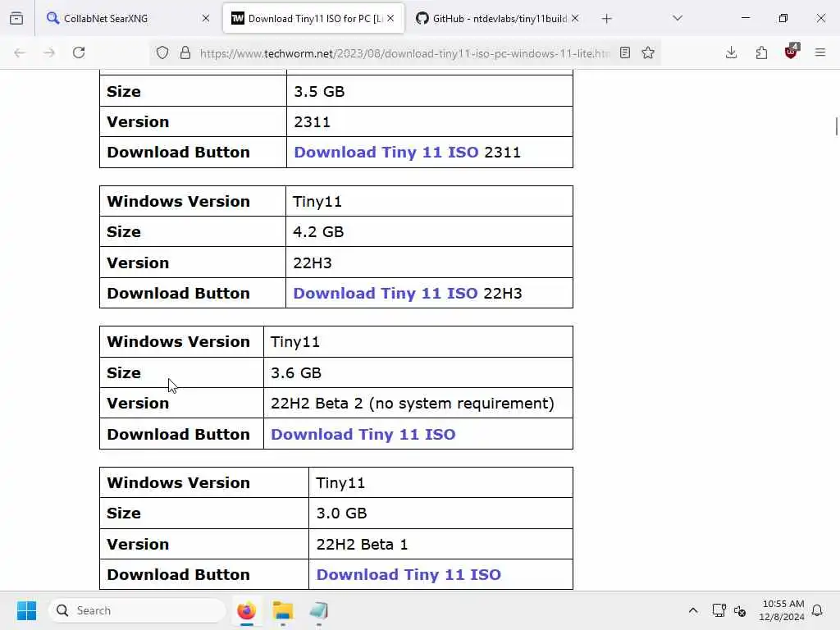Image resolution: width=840 pixels, height=630 pixels.
Task: Click the taskbar Search box
Action: point(137,610)
